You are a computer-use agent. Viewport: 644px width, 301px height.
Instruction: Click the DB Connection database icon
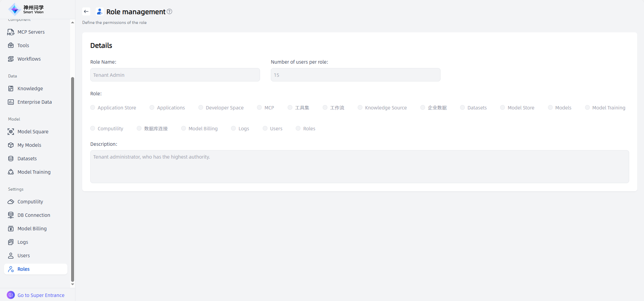(11, 215)
